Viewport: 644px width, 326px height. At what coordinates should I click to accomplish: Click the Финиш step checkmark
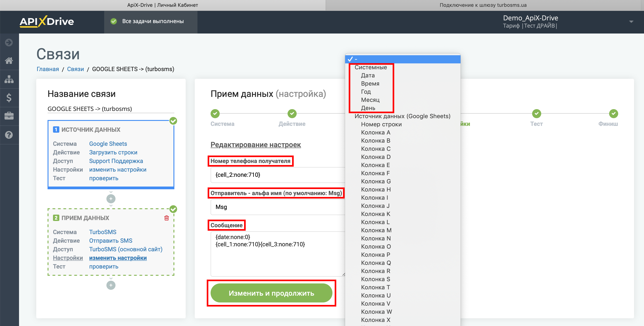[613, 114]
